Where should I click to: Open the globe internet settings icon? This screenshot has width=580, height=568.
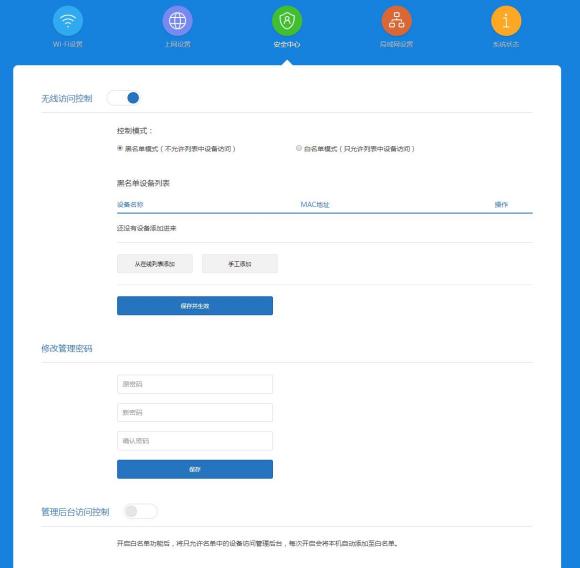pos(178,21)
